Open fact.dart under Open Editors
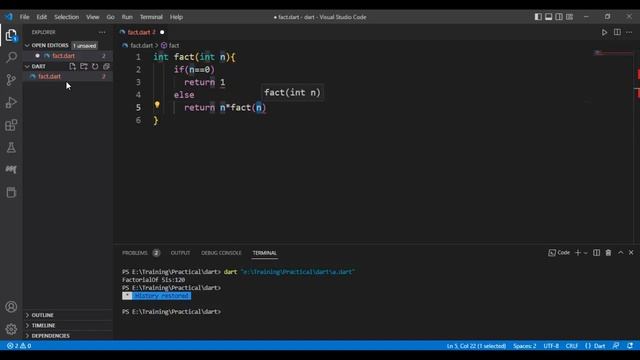The width and height of the screenshot is (640, 360). [x=63, y=56]
